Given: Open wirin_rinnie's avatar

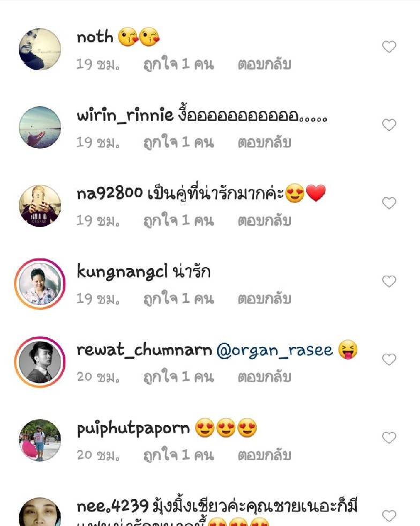Looking at the screenshot, I should pos(40,127).
